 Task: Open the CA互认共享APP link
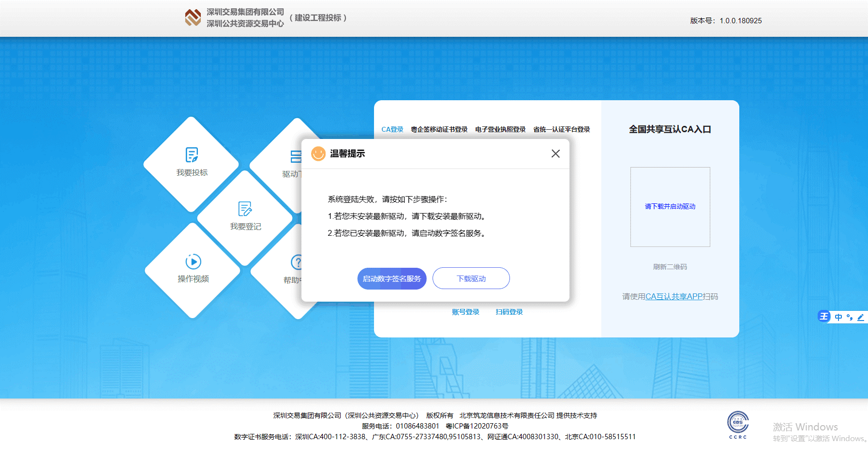coord(673,296)
